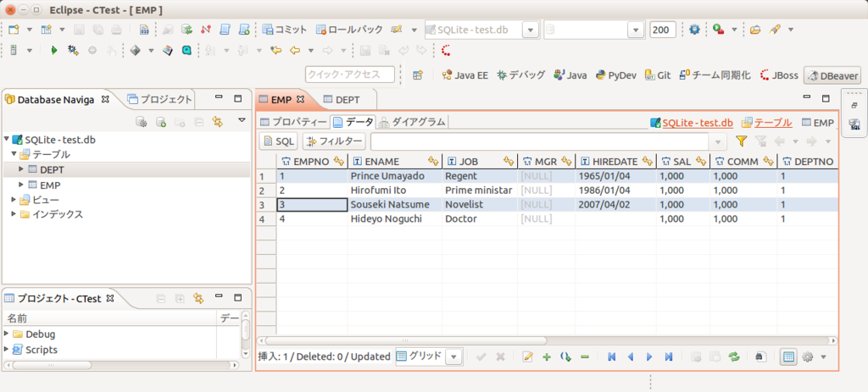Go to previous row arrow icon

tap(630, 356)
